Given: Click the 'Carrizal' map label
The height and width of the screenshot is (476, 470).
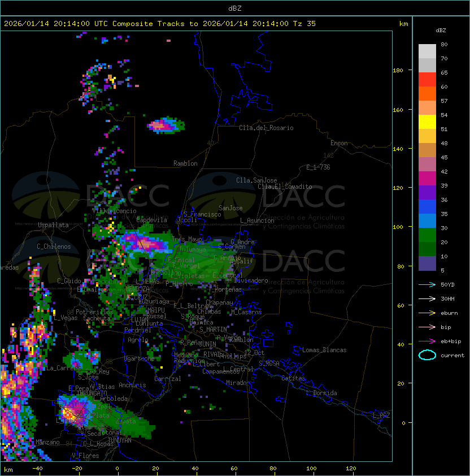Looking at the screenshot, I should 168,379.
